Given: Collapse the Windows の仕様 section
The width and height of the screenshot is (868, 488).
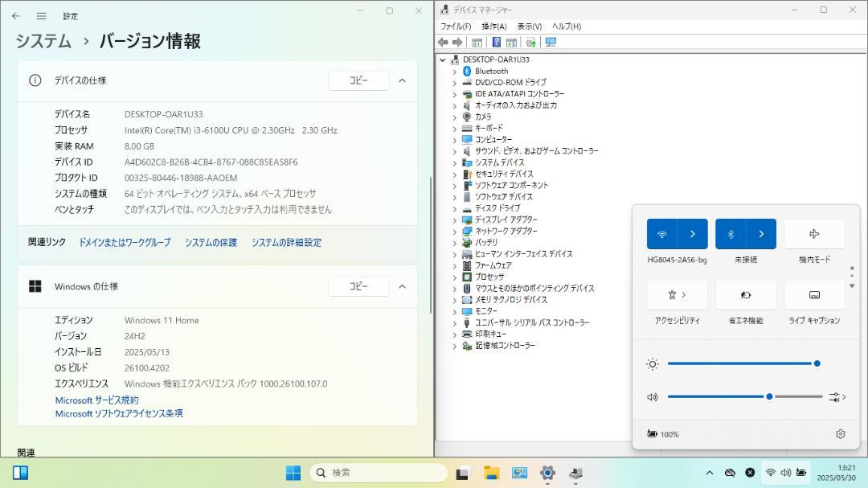Looking at the screenshot, I should (x=403, y=286).
